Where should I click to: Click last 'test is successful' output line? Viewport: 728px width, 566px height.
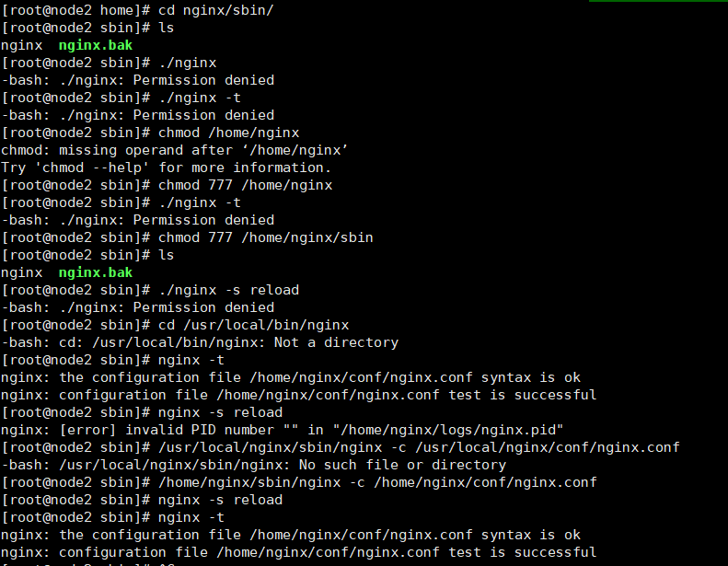(298, 552)
